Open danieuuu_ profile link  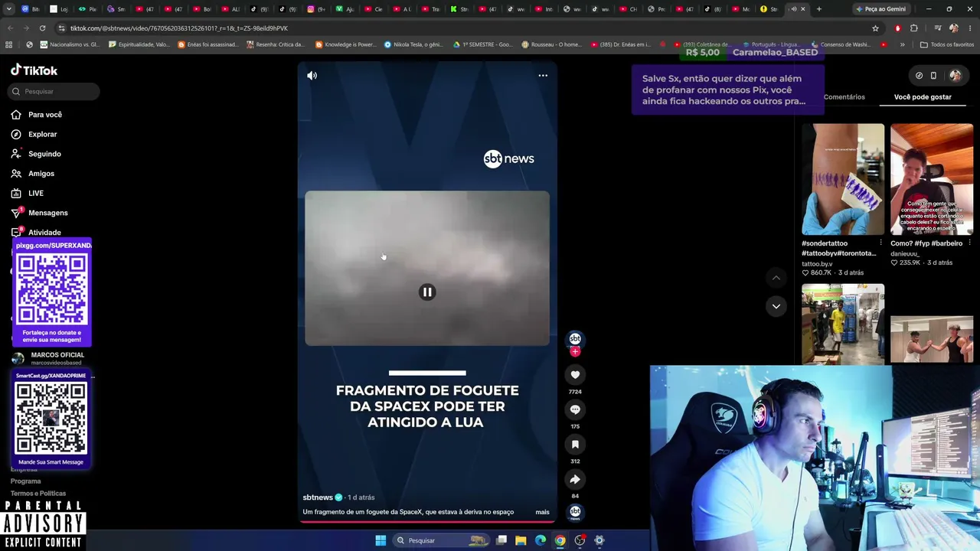(x=905, y=254)
